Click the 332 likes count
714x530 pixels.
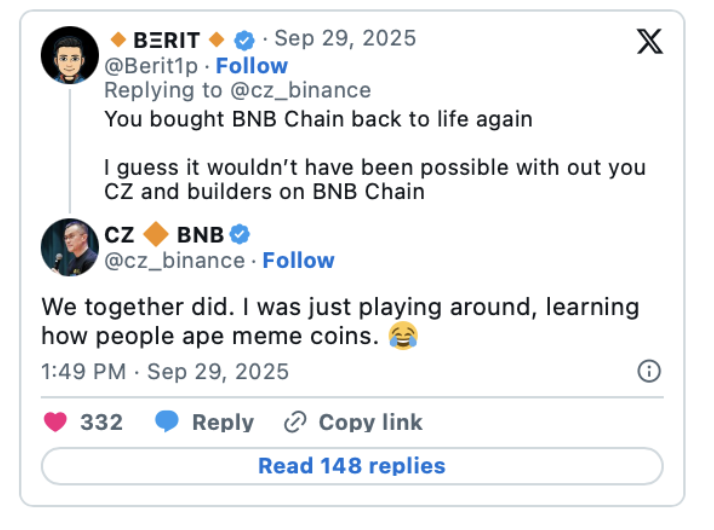coord(101,422)
